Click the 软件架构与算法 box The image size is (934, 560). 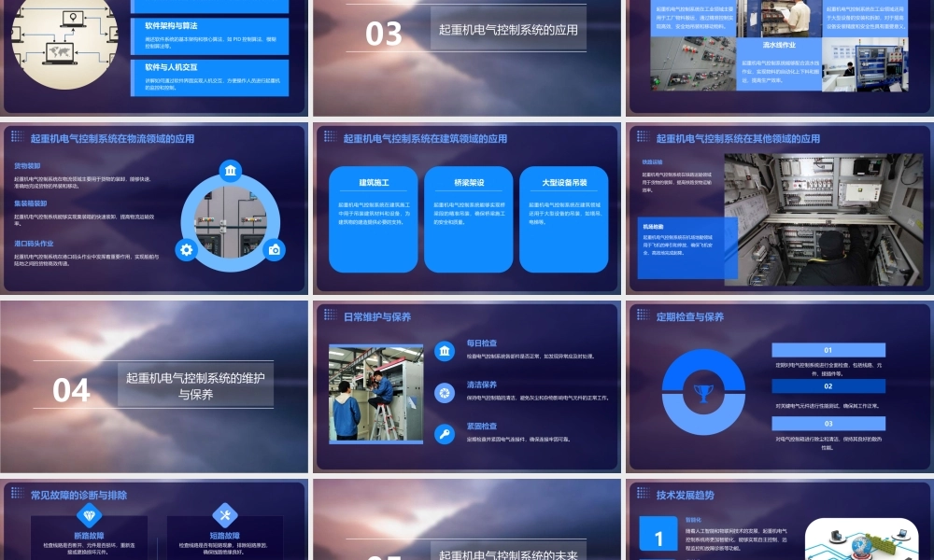(x=209, y=36)
